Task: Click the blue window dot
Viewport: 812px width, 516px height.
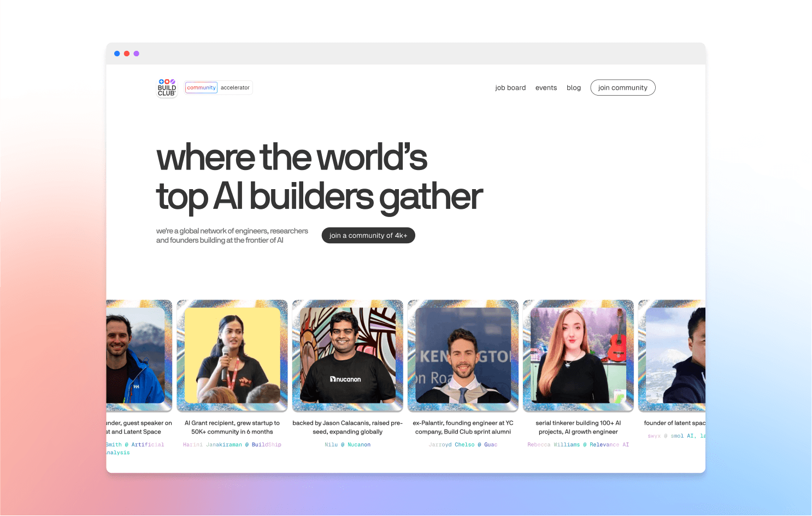Action: (x=117, y=54)
